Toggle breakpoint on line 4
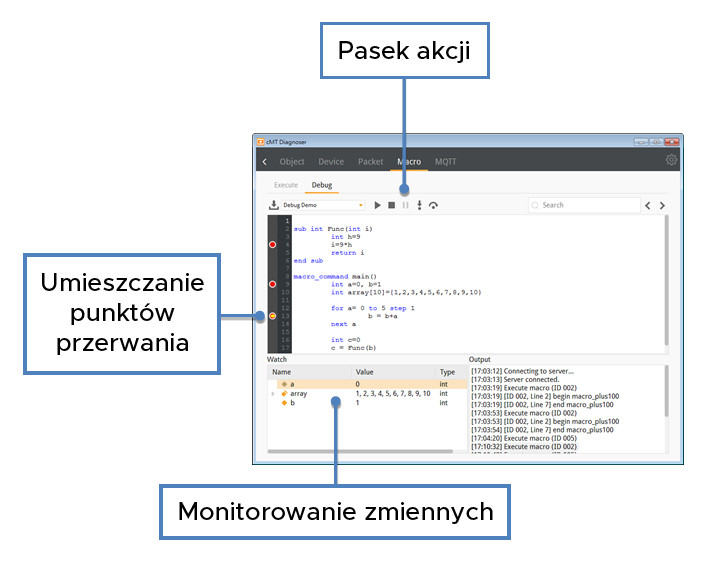The image size is (717, 566). pos(273,245)
